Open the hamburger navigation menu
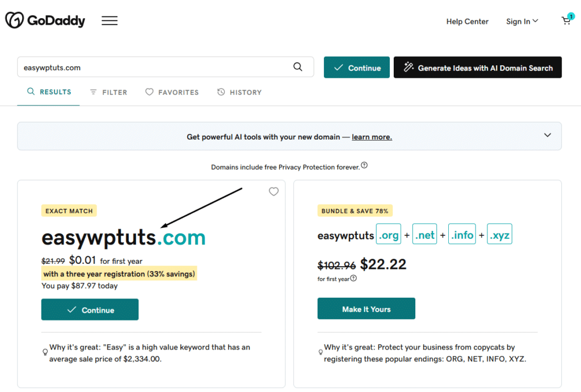The width and height of the screenshot is (581, 392). tap(110, 21)
